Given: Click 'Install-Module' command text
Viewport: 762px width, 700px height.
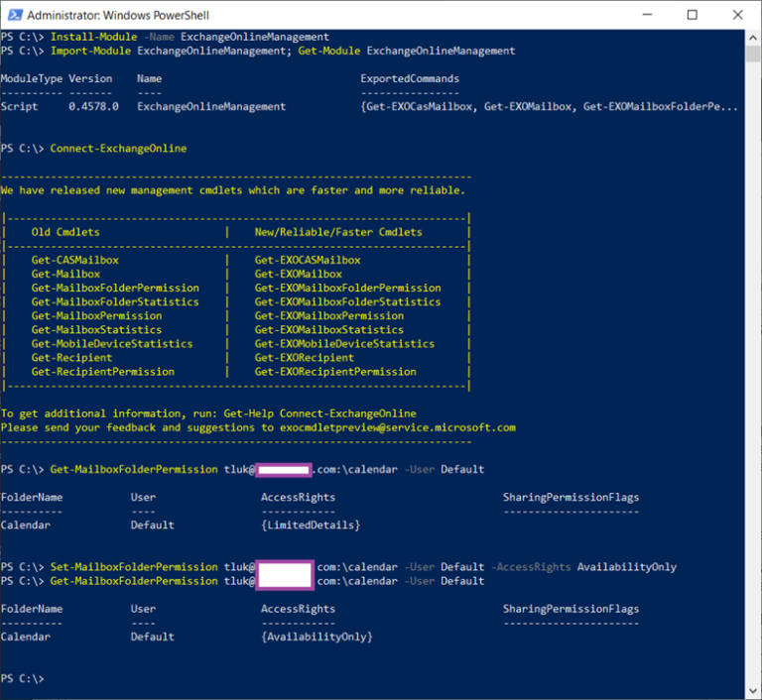Looking at the screenshot, I should pos(94,37).
